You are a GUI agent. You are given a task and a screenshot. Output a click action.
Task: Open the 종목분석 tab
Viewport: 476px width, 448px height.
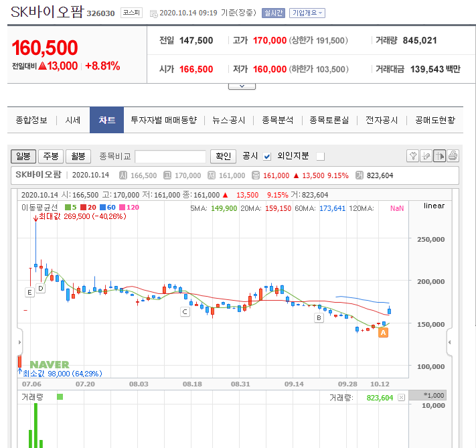click(x=277, y=121)
